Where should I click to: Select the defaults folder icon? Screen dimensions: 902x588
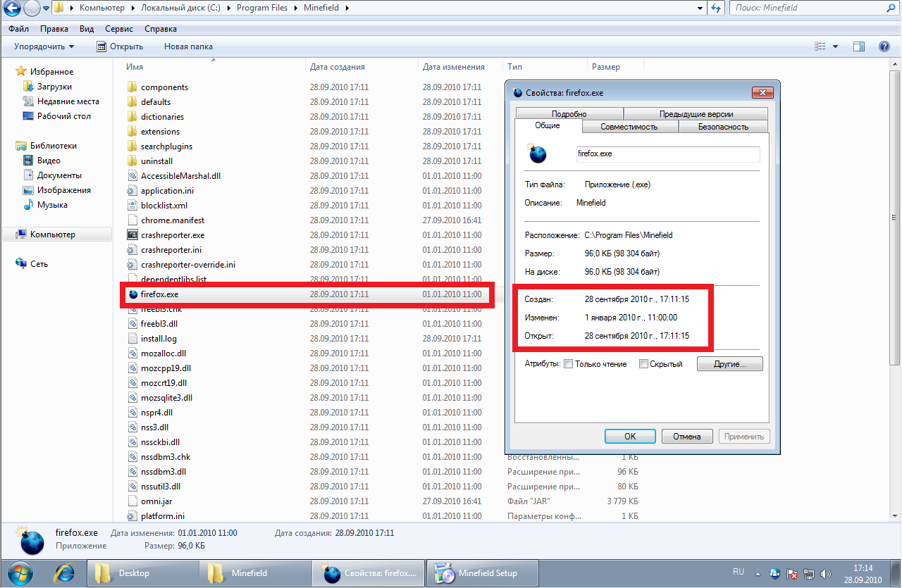(x=132, y=102)
